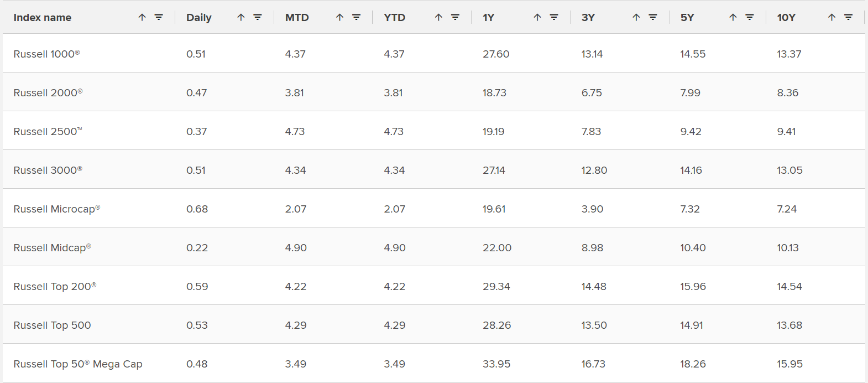Image resolution: width=868 pixels, height=383 pixels.
Task: Open filter options for 3Y column
Action: (653, 18)
